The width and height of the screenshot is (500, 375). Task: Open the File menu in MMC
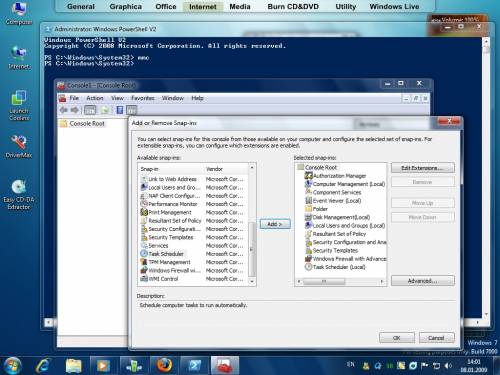[74, 98]
